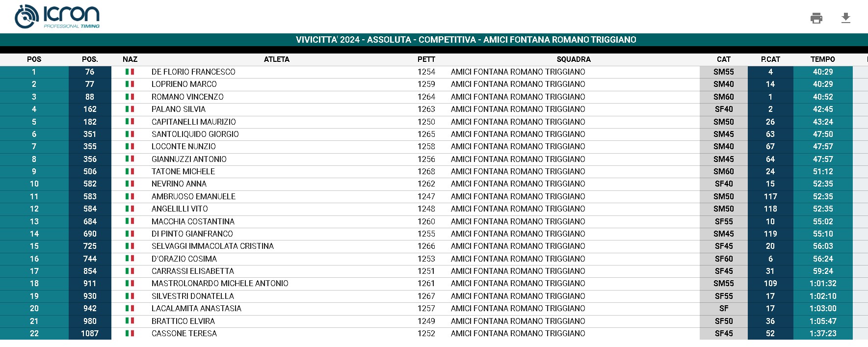Image resolution: width=868 pixels, height=347 pixels.
Task: Click bib number 1250
Action: [x=426, y=122]
